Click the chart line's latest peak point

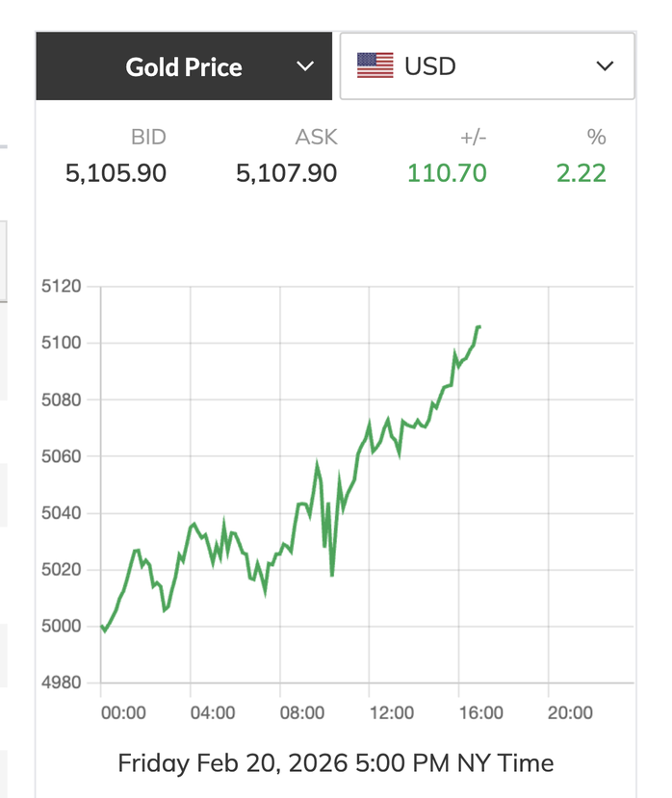(x=478, y=327)
